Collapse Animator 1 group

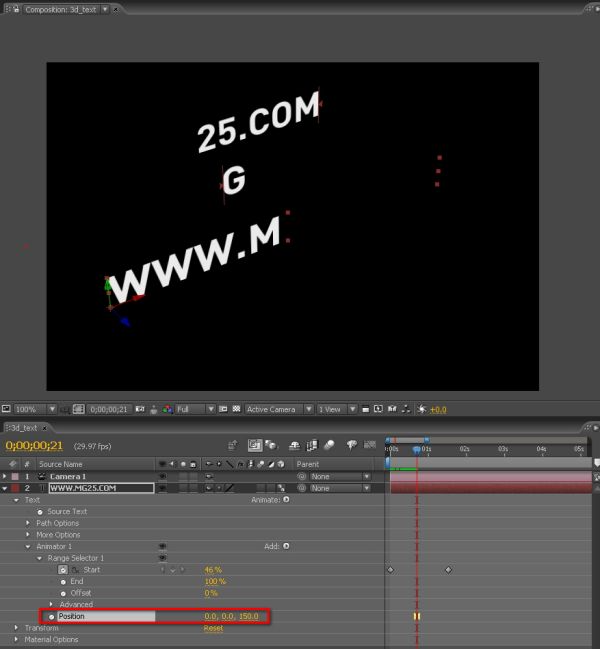point(28,547)
